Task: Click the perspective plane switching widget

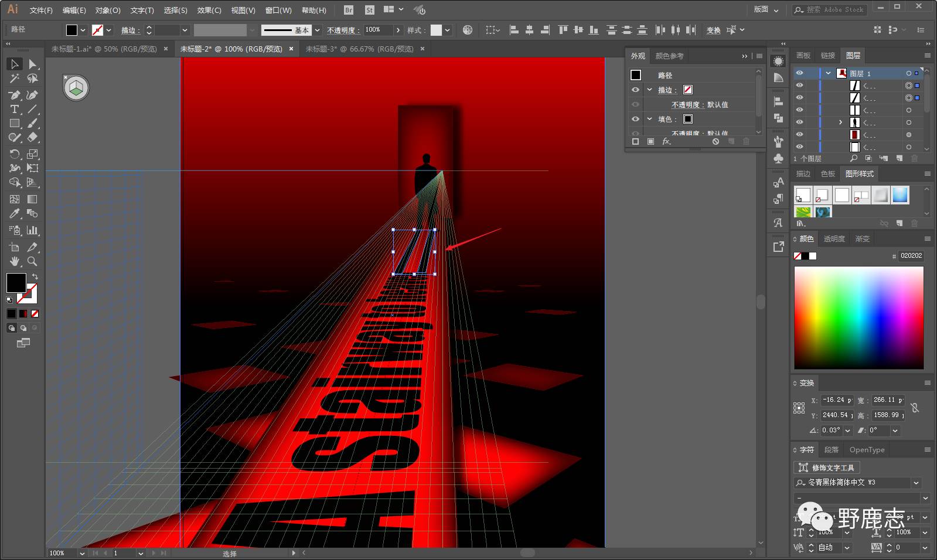Action: tap(76, 88)
